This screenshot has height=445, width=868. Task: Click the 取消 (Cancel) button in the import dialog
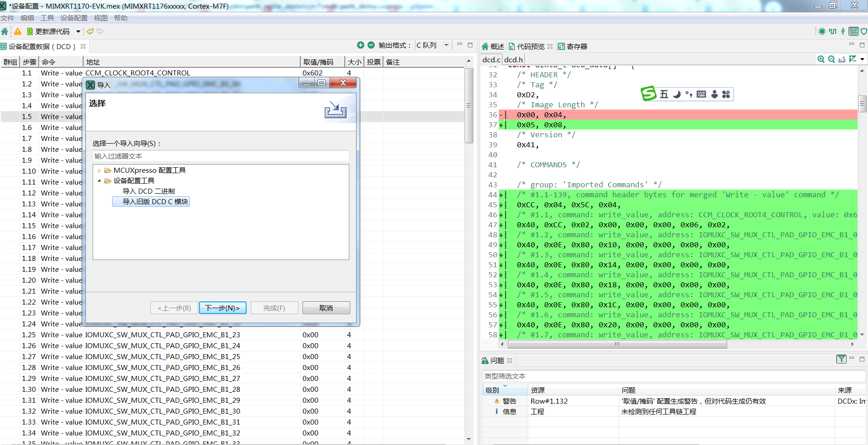click(x=326, y=308)
